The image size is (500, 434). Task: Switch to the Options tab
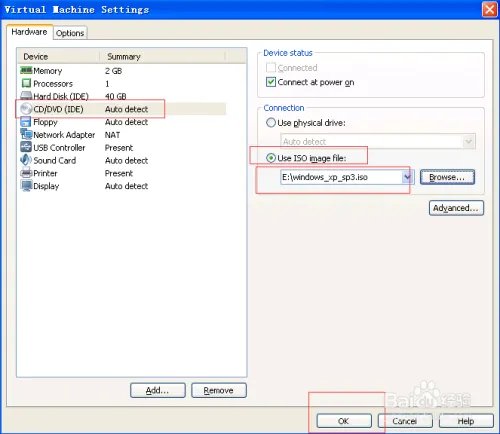(70, 33)
